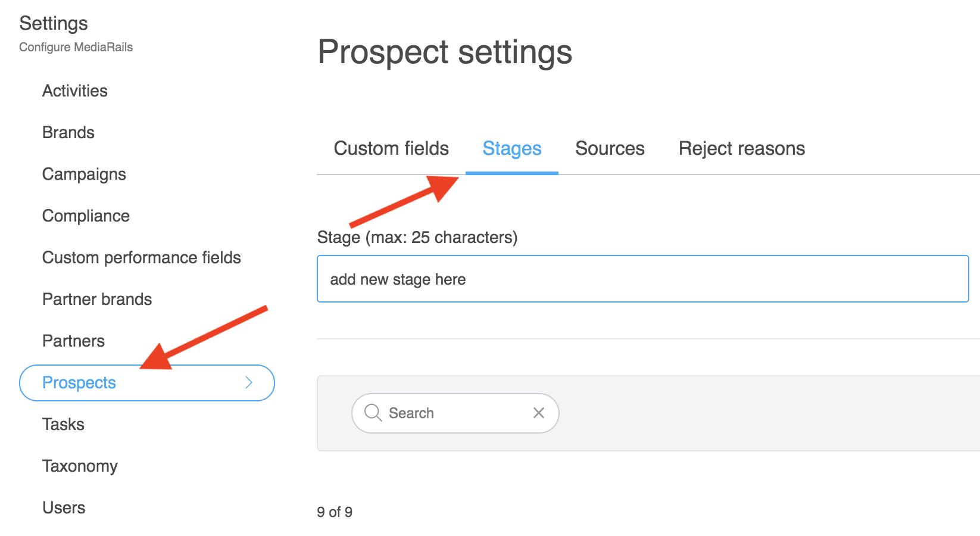Navigate to Brands settings
The image size is (980, 536).
68,132
